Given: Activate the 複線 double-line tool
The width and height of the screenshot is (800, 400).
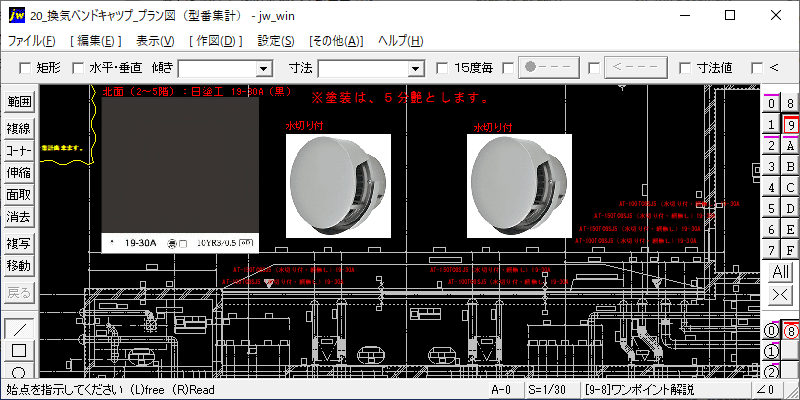Looking at the screenshot, I should pos(19,129).
